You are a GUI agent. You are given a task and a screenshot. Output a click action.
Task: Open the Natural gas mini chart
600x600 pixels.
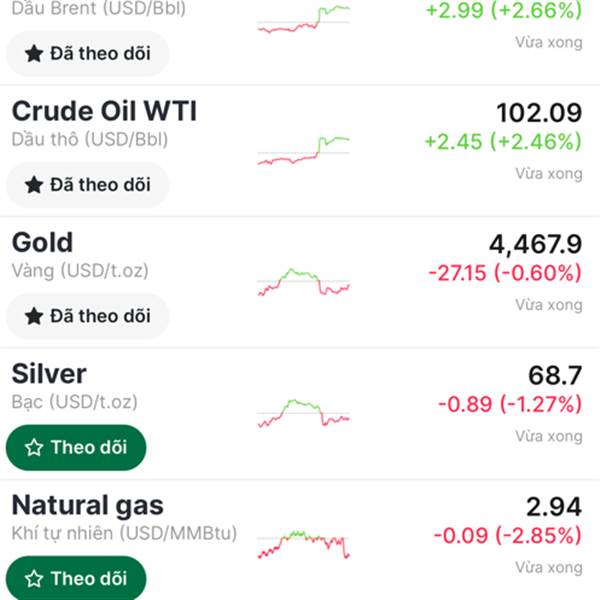pyautogui.click(x=303, y=544)
